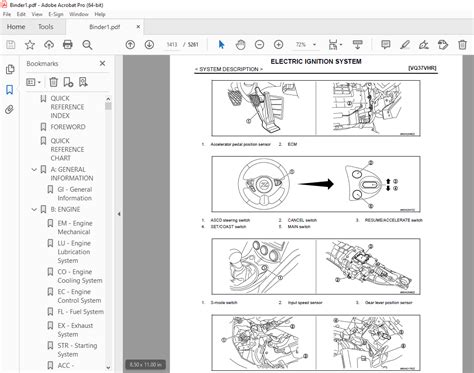
Task: Open the FOREWORD bookmark
Action: pos(68,127)
